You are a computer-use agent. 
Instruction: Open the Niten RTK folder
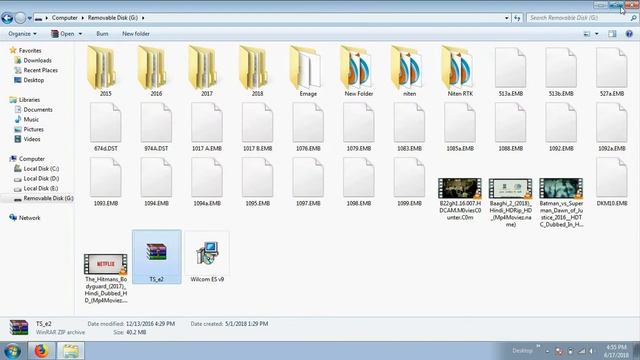(x=460, y=71)
